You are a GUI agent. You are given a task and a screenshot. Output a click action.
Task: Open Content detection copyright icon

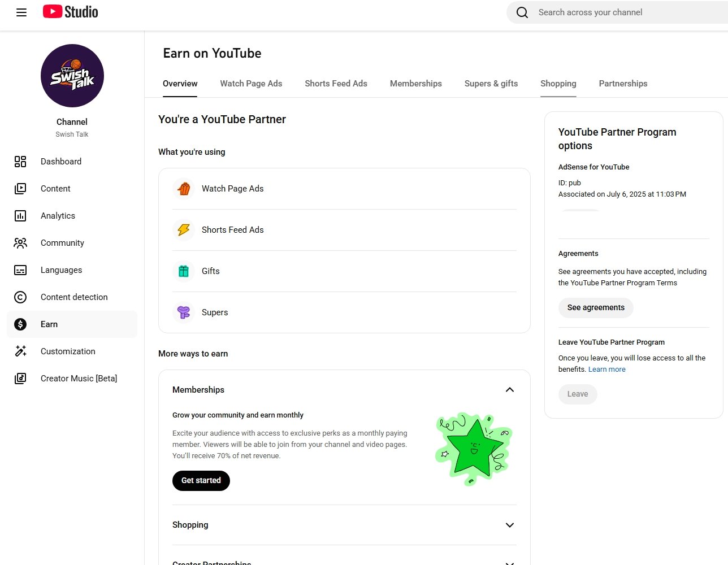tap(20, 297)
